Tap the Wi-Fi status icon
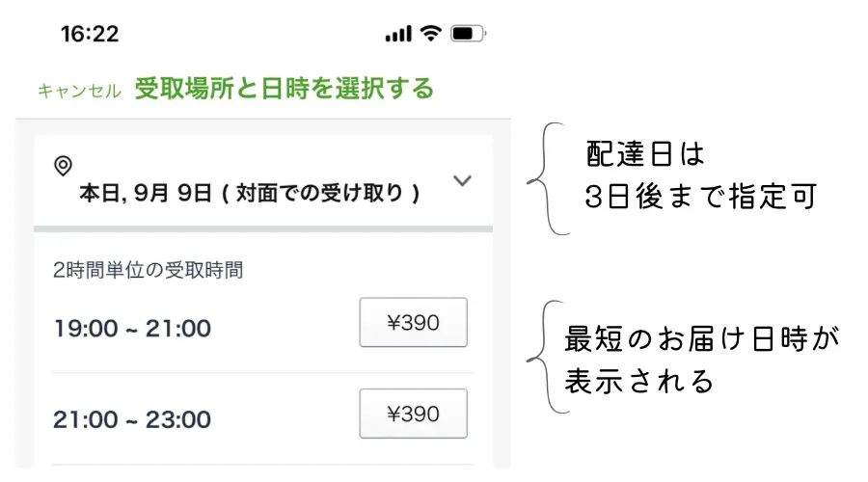The height and width of the screenshot is (482, 868). [x=431, y=33]
